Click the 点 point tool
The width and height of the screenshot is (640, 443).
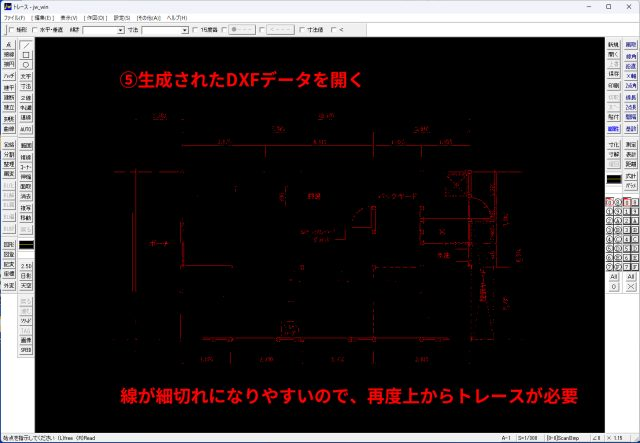[9, 46]
